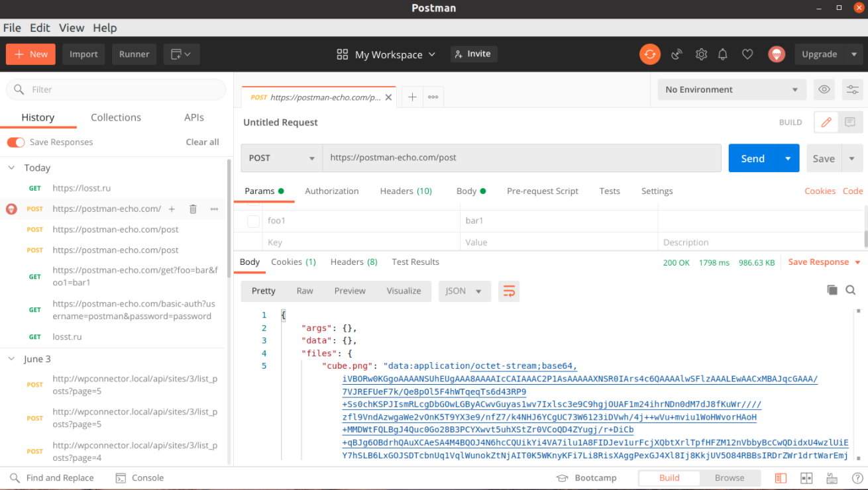Click the Find and Replace status bar item
This screenshot has width=868, height=490.
pos(52,478)
